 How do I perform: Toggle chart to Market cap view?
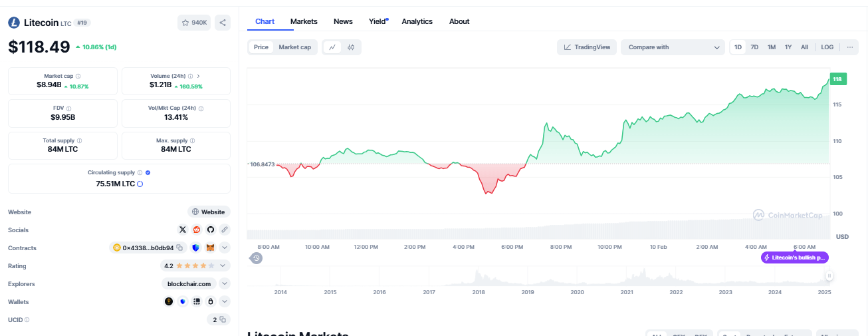click(294, 47)
